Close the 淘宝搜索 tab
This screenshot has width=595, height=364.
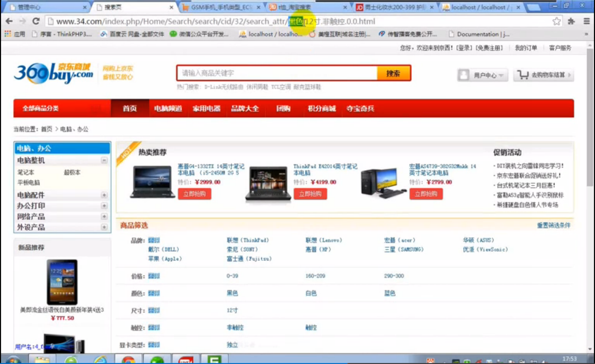(x=345, y=7)
